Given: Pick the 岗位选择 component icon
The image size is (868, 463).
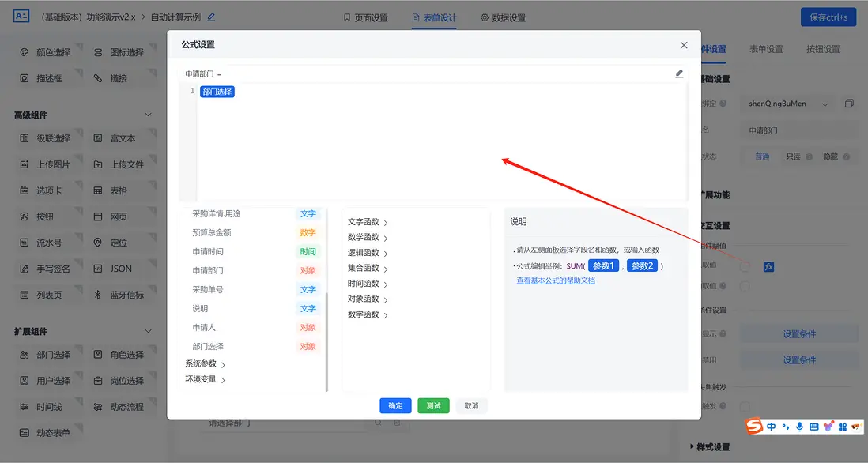Looking at the screenshot, I should click(98, 381).
